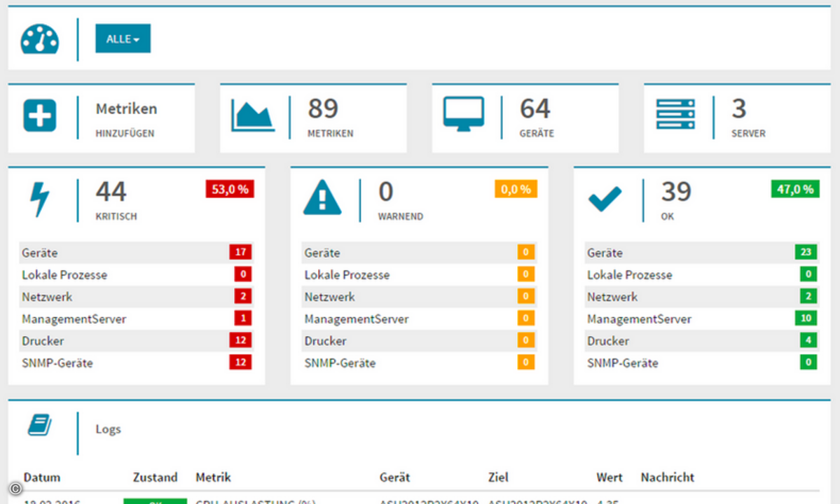This screenshot has height=504, width=840.
Task: Open Geräte row in Warnend panel
Action: click(419, 253)
